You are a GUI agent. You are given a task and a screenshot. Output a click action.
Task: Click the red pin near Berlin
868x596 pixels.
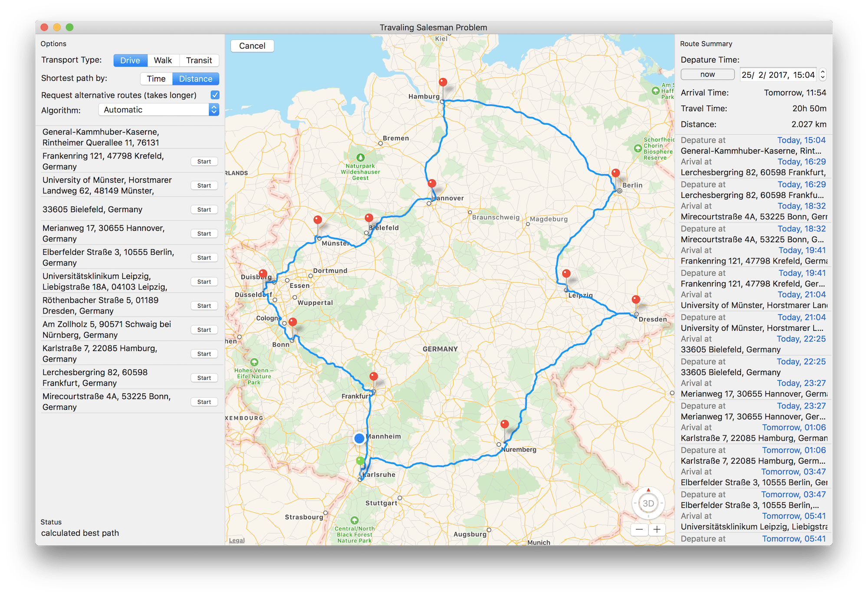[x=615, y=173]
